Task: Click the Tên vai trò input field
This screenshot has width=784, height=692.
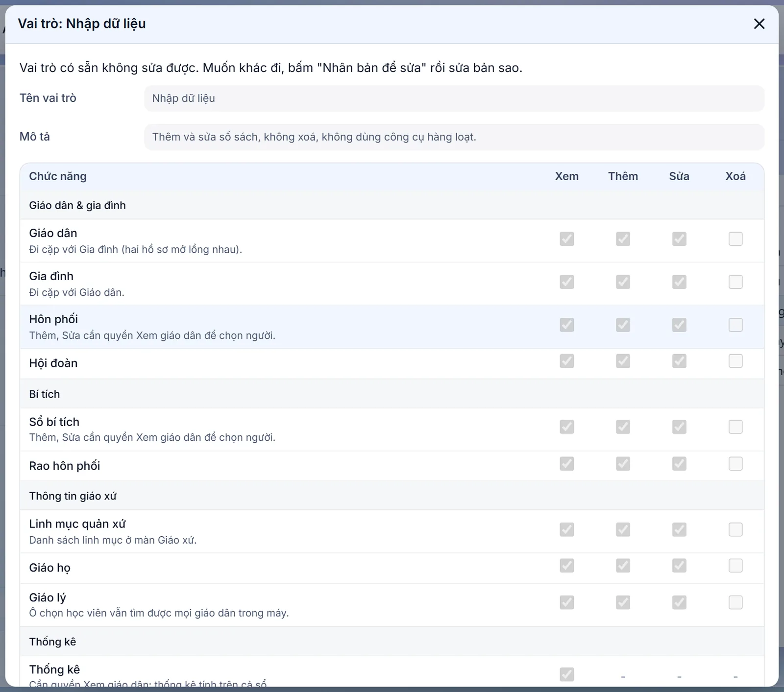Action: click(x=454, y=98)
